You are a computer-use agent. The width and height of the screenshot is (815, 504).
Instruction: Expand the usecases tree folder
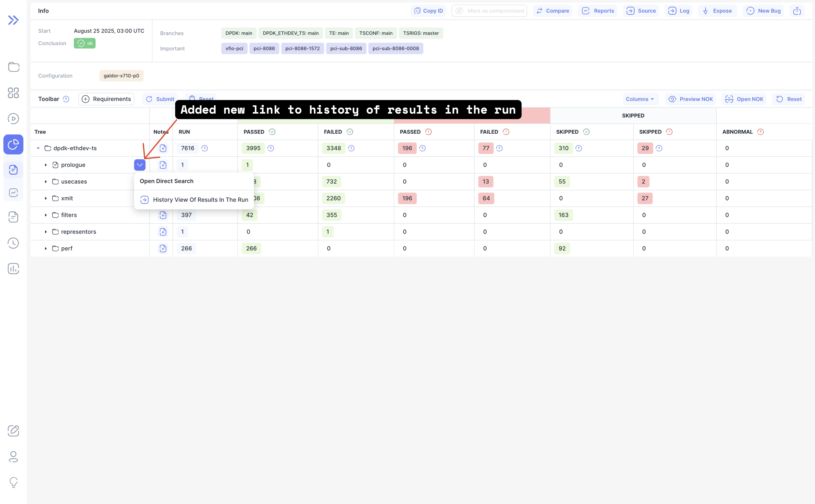(x=46, y=182)
